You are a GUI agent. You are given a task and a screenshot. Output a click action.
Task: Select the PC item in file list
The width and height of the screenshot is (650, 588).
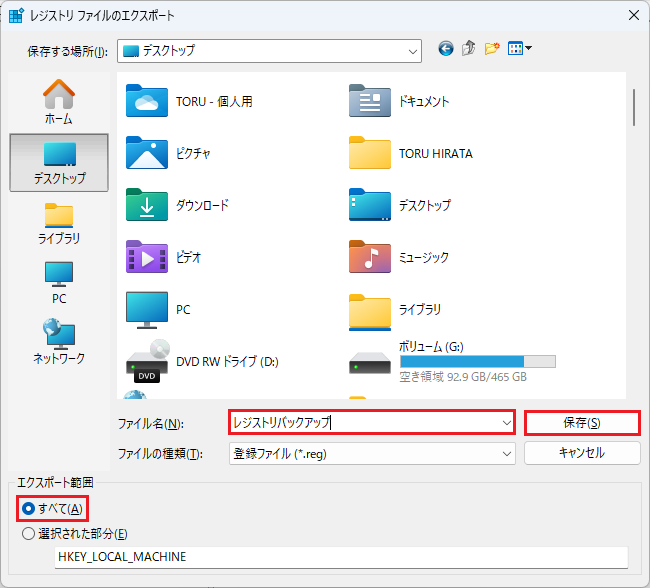147,310
